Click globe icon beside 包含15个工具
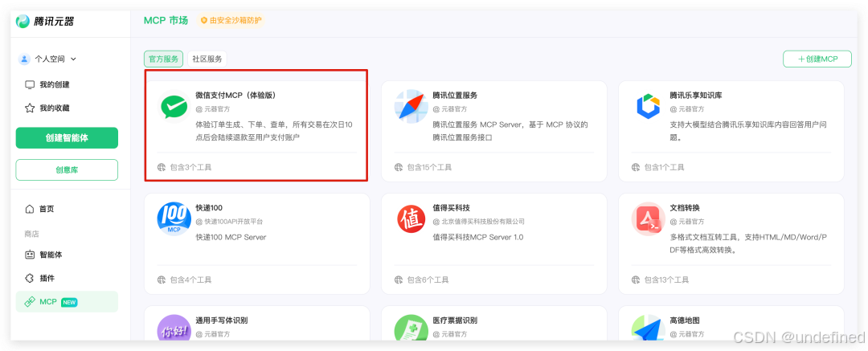The height and width of the screenshot is (351, 868). click(x=399, y=166)
